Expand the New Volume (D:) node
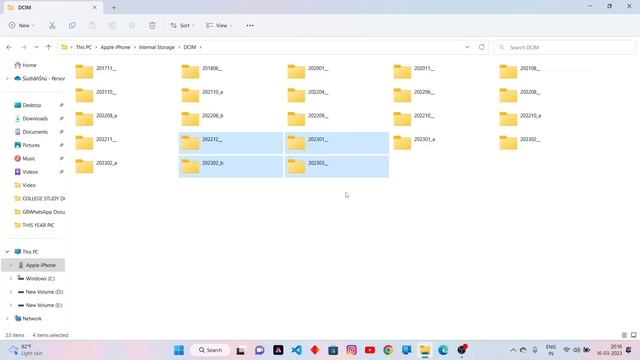Image resolution: width=640 pixels, height=360 pixels. 11,292
